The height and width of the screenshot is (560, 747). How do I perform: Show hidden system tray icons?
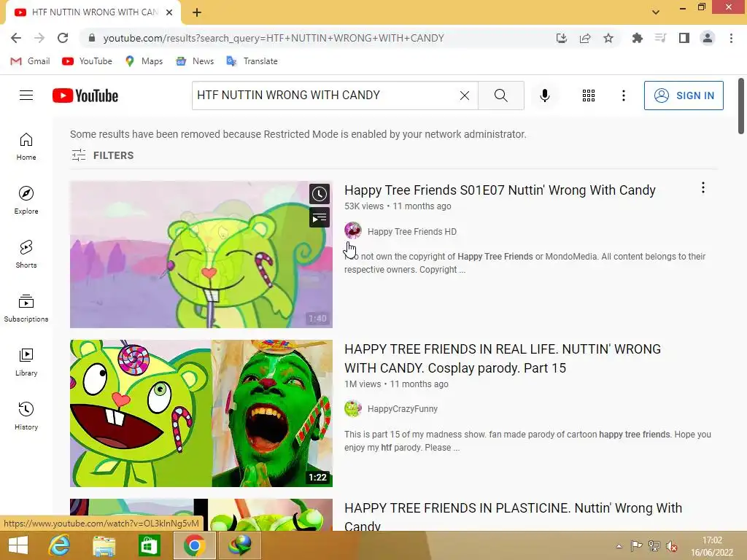[619, 546]
